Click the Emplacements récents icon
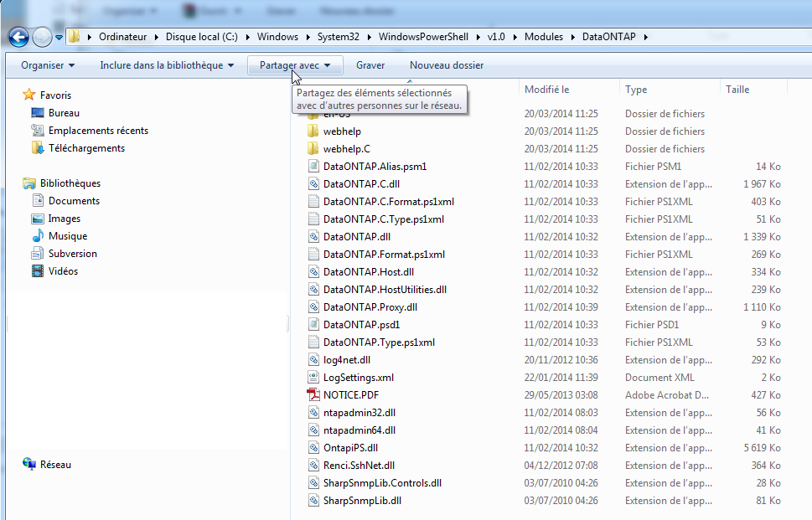The width and height of the screenshot is (812, 520). pos(37,131)
